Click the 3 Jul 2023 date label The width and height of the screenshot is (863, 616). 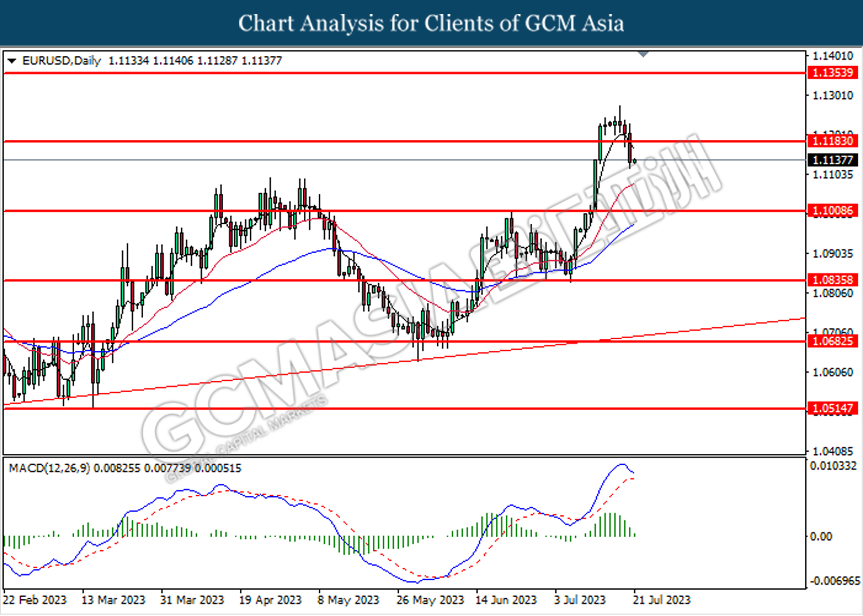tap(580, 600)
